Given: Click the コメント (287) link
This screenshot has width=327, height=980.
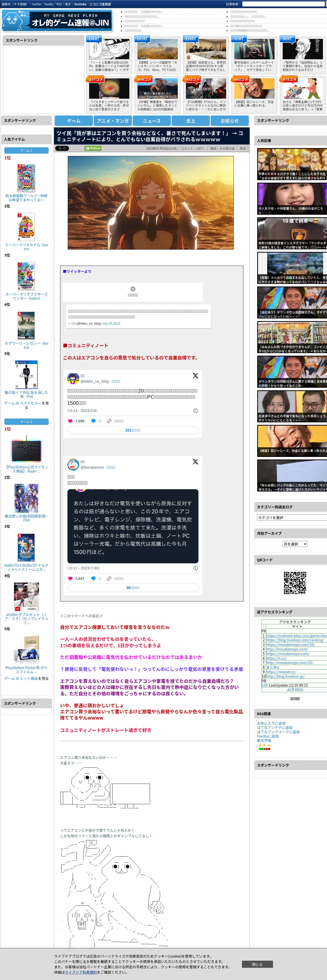Looking at the screenshot, I should pos(193,148).
